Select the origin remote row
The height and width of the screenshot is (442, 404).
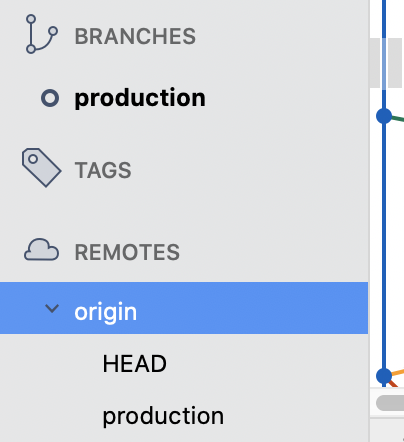pos(184,308)
